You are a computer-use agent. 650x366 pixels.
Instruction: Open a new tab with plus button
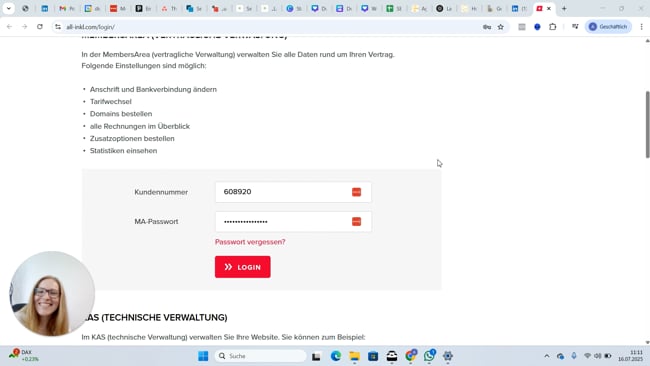pos(564,8)
